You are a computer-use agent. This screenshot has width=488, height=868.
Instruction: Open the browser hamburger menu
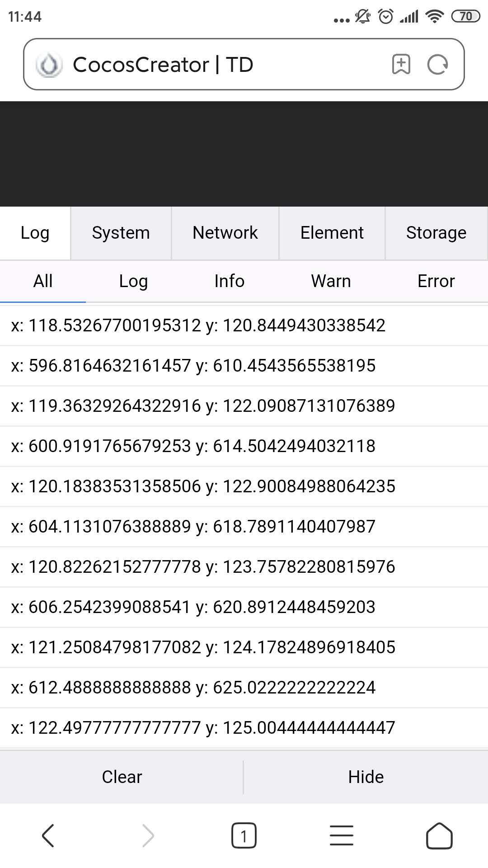tap(342, 835)
